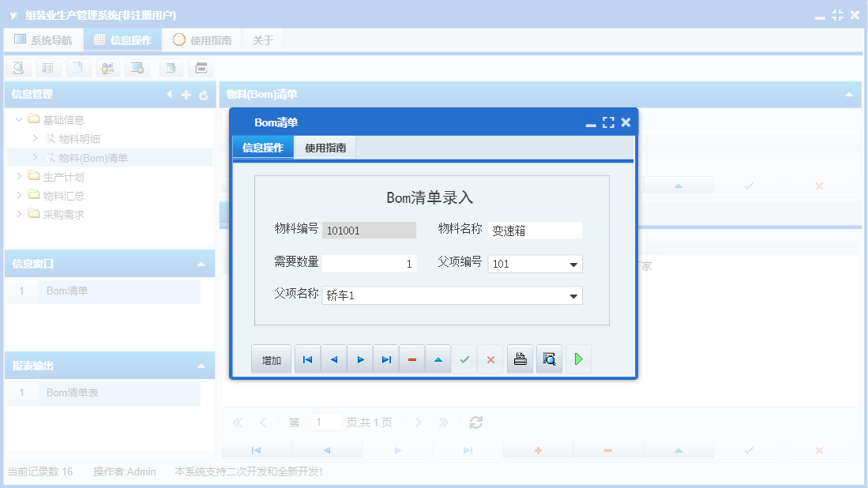This screenshot has width=868, height=488.
Task: Jump to the last record in the Bom dialog
Action: click(385, 358)
